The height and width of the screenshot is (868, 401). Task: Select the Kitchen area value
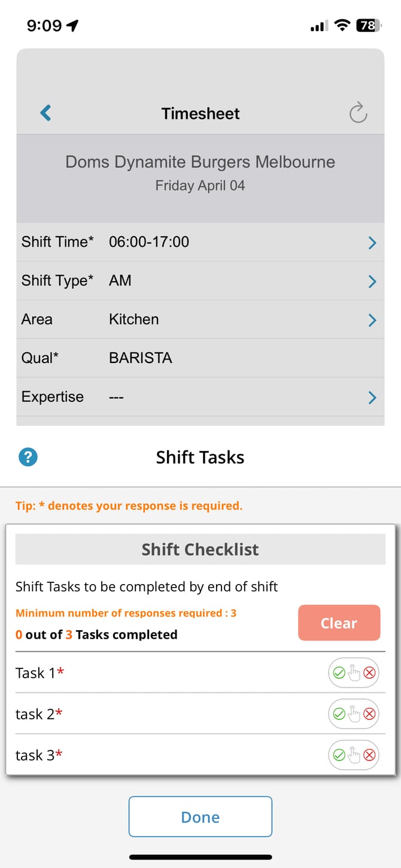[x=133, y=319]
